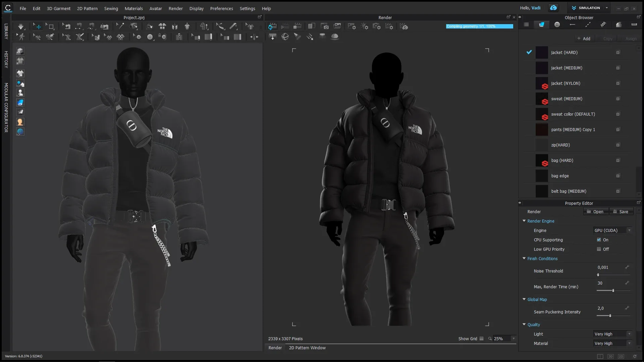The height and width of the screenshot is (362, 644).
Task: Open the Light quality dropdown
Action: pos(612,334)
